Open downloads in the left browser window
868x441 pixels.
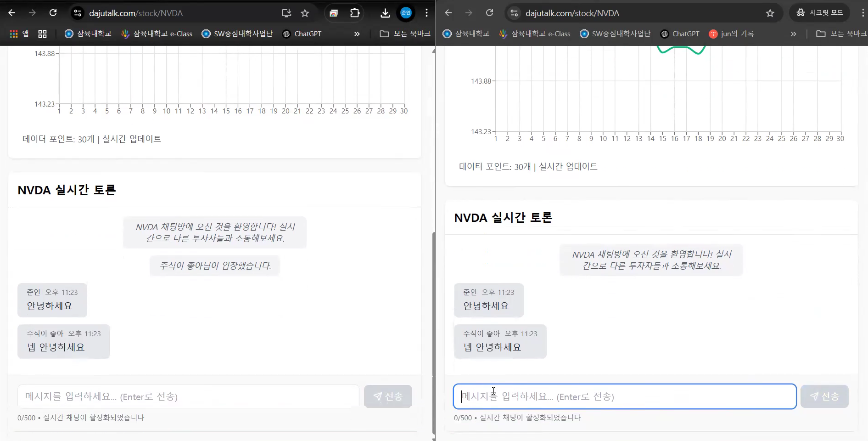[385, 13]
